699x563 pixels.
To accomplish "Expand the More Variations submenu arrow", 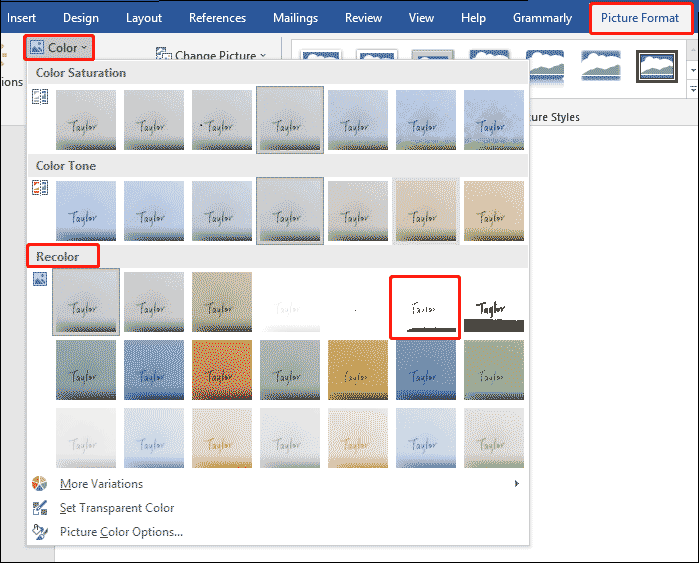I will click(x=517, y=484).
